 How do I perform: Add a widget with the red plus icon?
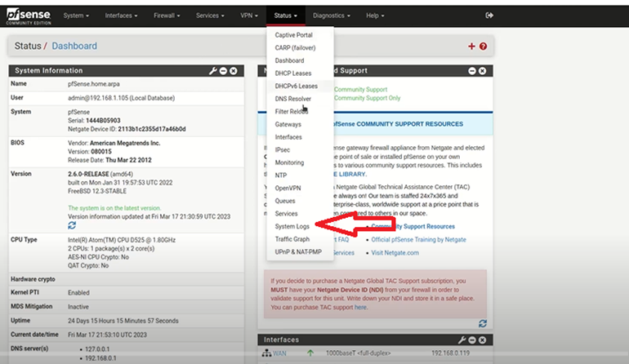click(x=471, y=47)
